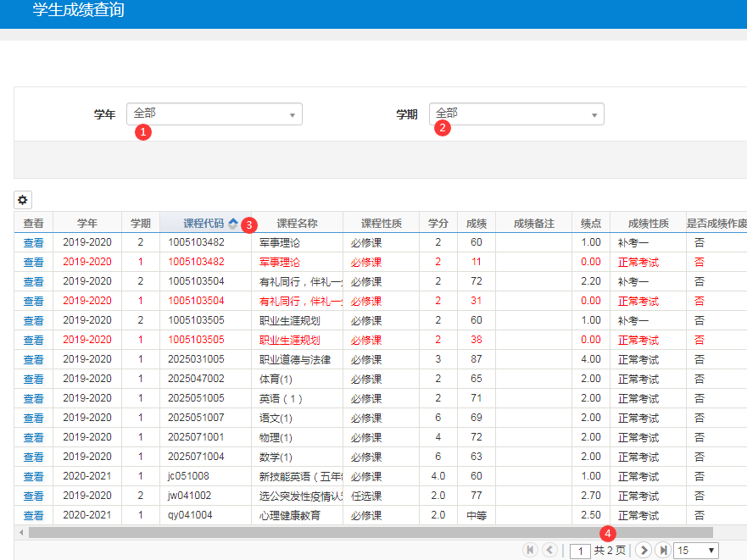Image resolution: width=747 pixels, height=560 pixels.
Task: Go to first page icon
Action: tap(530, 550)
